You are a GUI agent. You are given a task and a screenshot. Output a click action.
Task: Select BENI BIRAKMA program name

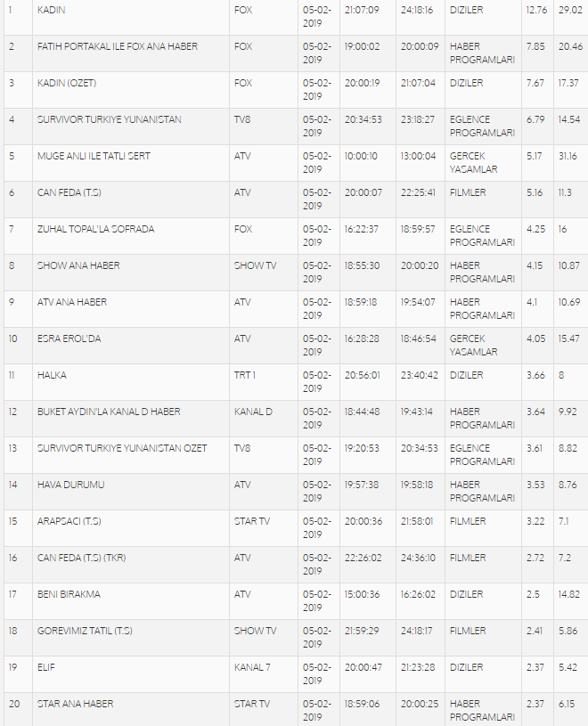69,595
